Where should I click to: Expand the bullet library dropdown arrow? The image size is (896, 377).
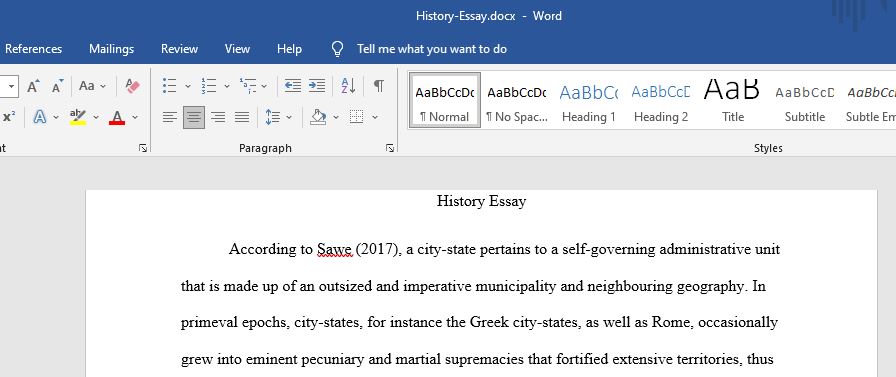pyautogui.click(x=187, y=86)
